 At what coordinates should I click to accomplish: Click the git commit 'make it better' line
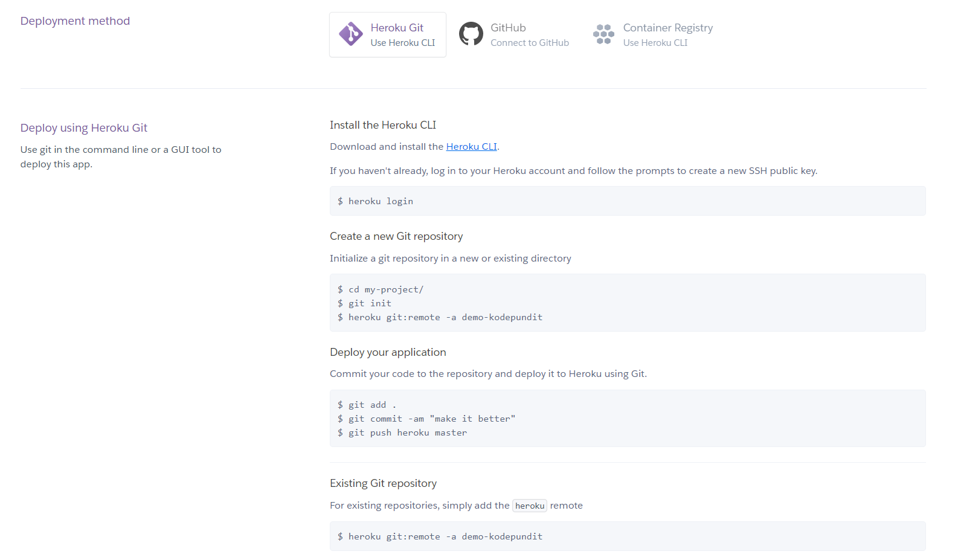click(x=426, y=419)
